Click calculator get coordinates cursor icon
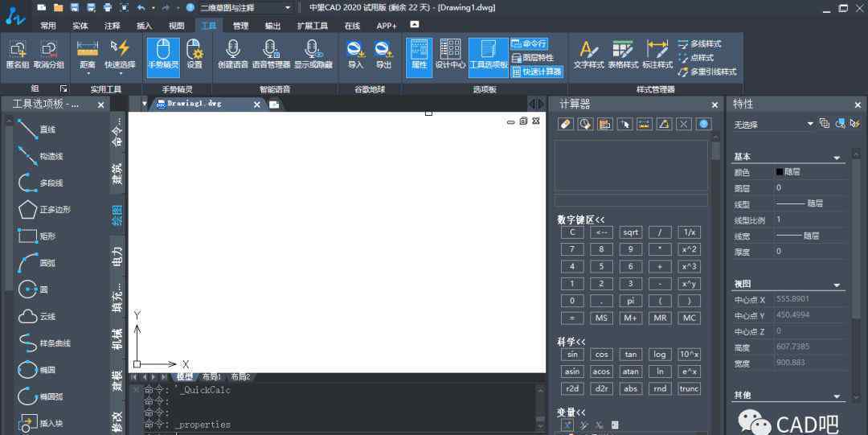This screenshot has width=868, height=435. (624, 124)
